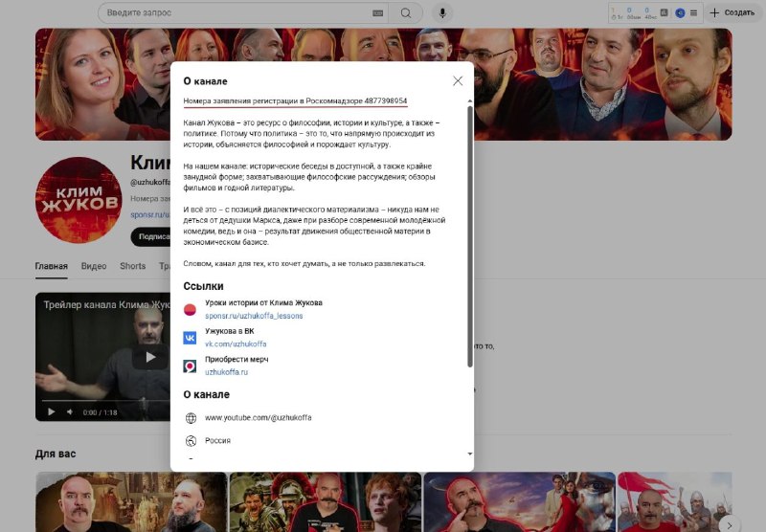Switch to the 'Главная' tab
This screenshot has height=532, width=766.
(x=52, y=266)
